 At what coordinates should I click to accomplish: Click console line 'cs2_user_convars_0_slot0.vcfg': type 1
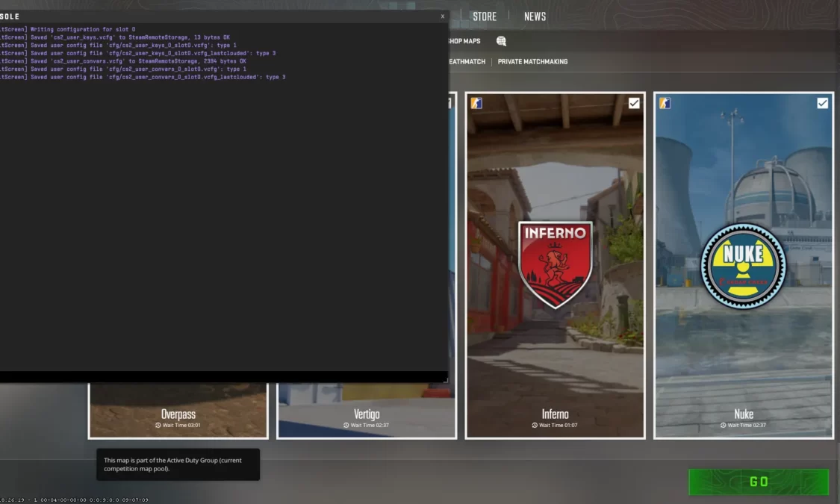[123, 69]
